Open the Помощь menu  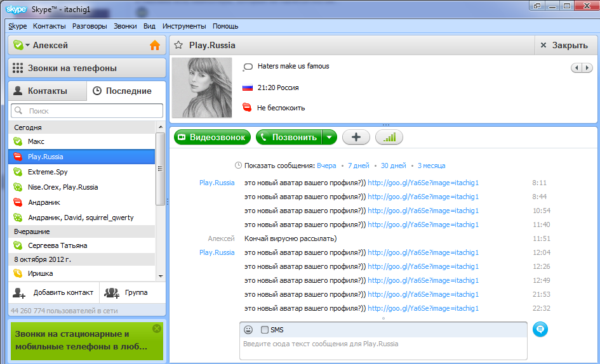[225, 26]
